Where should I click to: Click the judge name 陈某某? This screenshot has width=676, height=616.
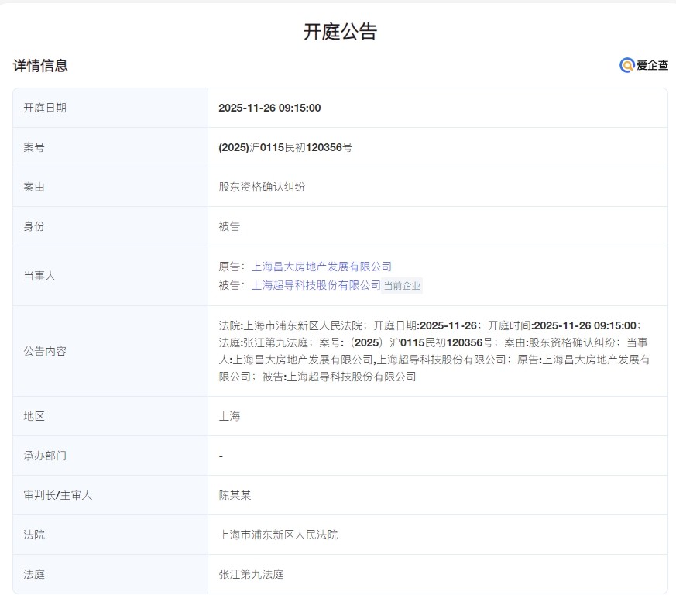tap(235, 495)
